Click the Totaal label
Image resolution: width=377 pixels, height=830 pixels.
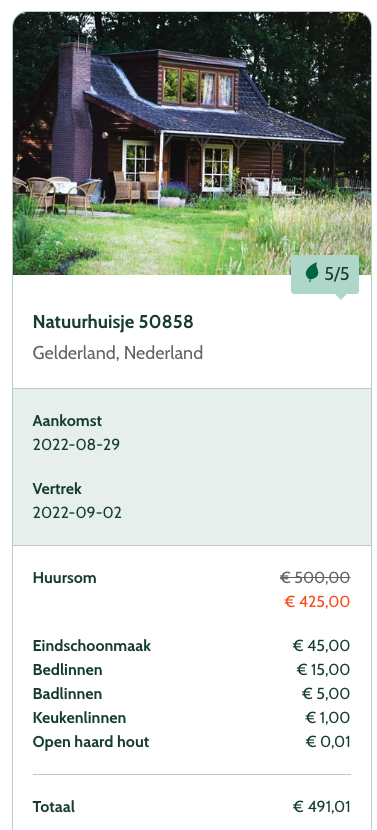[x=54, y=807]
